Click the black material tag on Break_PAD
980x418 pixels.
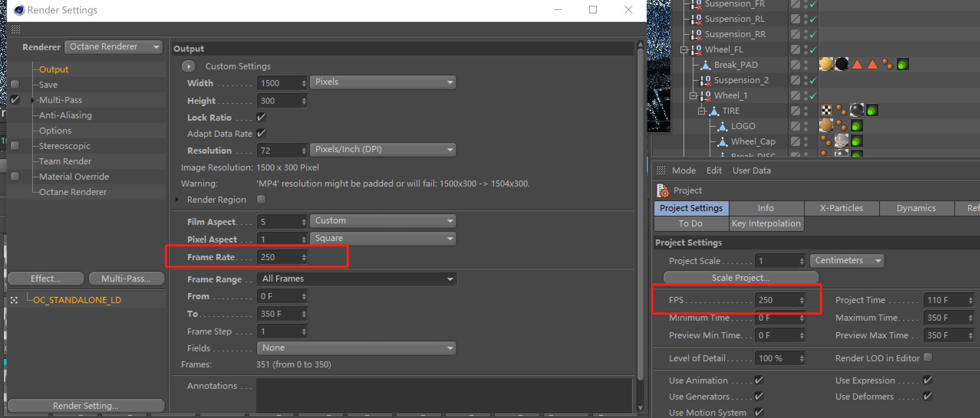[x=841, y=64]
